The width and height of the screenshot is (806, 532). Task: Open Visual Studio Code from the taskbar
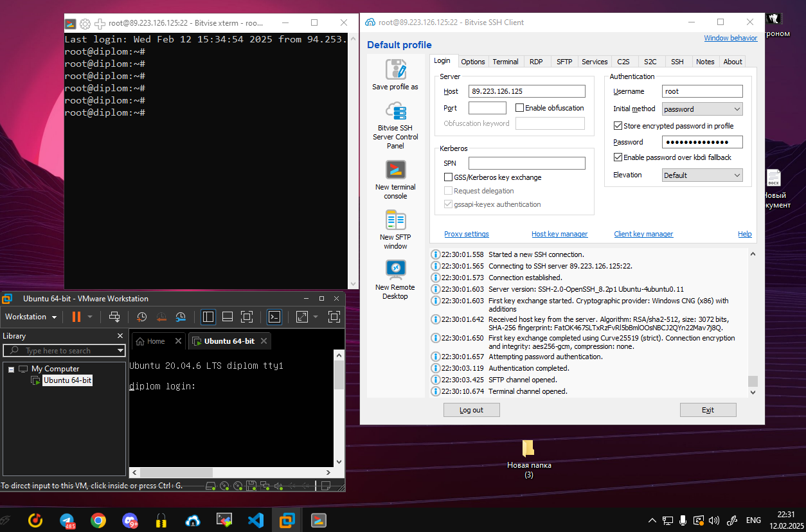click(x=255, y=520)
